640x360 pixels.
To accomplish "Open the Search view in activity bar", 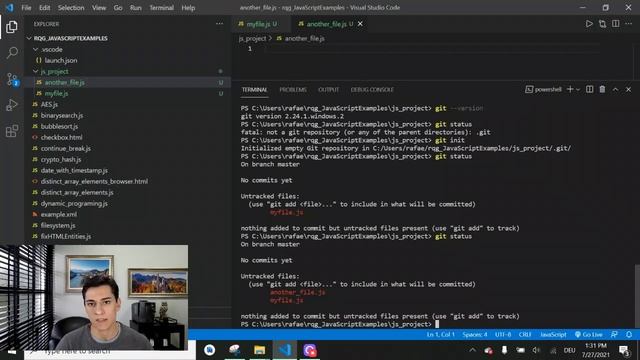I will click(12, 53).
